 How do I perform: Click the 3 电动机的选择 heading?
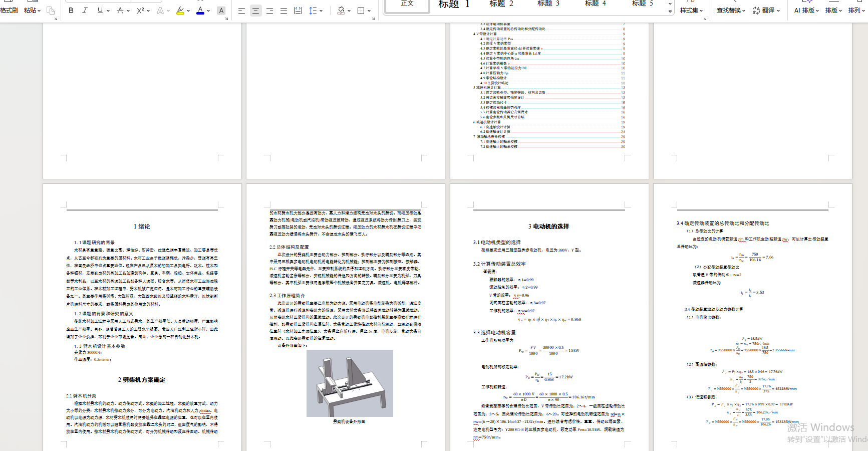548,227
